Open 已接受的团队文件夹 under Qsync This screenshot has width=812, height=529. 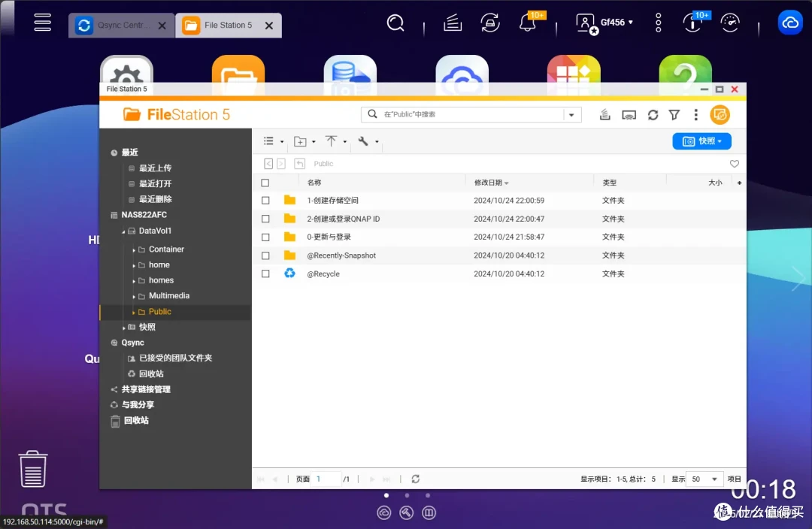(x=175, y=358)
